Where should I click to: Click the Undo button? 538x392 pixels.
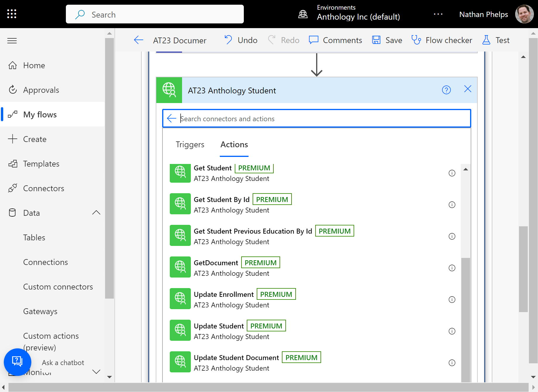click(241, 40)
